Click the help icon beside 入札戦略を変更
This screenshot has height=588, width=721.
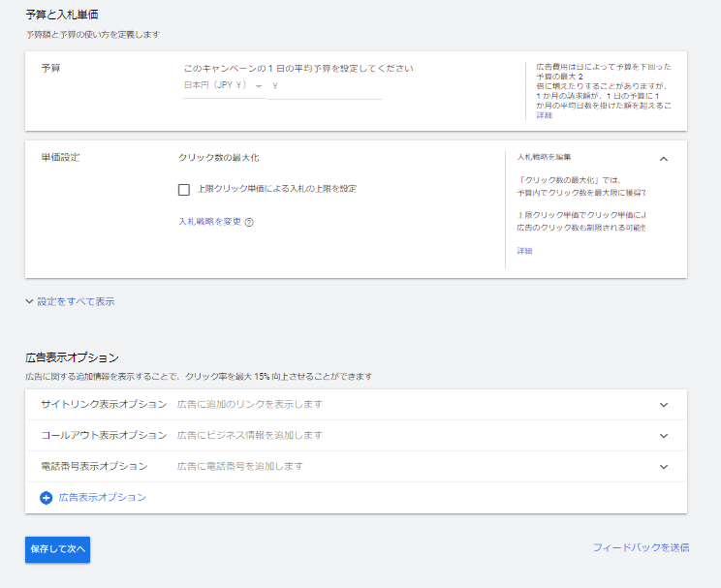point(249,222)
